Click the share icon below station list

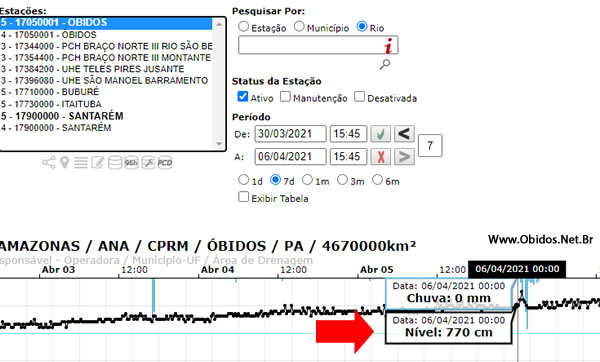(49, 163)
